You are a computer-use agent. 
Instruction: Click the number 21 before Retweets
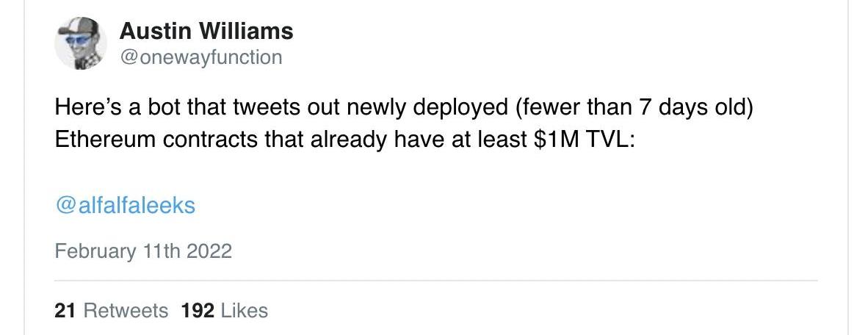point(65,311)
